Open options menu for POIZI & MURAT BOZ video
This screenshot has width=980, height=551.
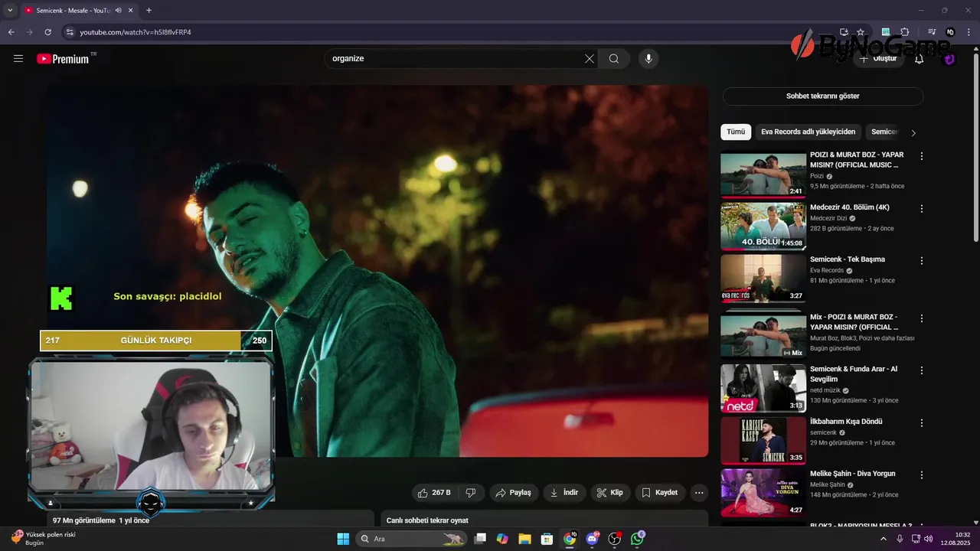pyautogui.click(x=922, y=156)
